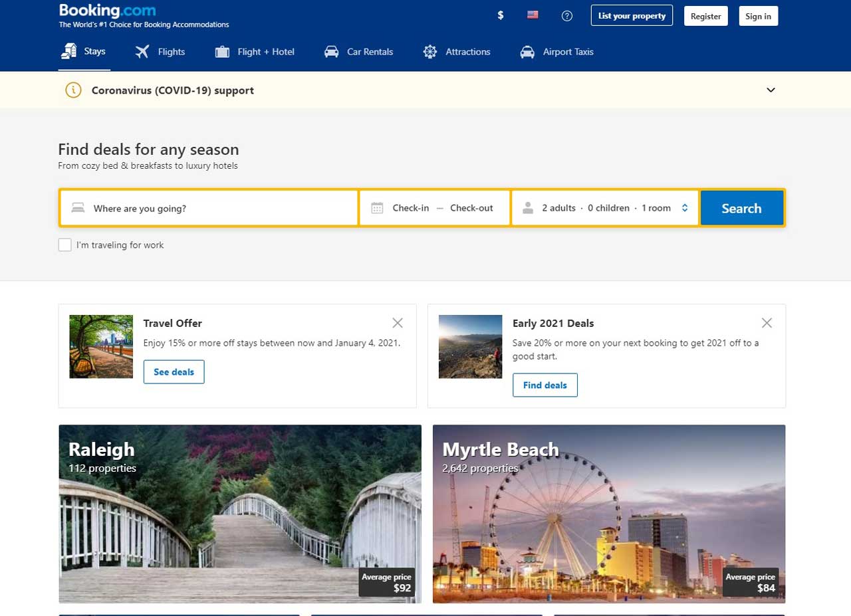Click the blue Search button
851x616 pixels.
741,208
